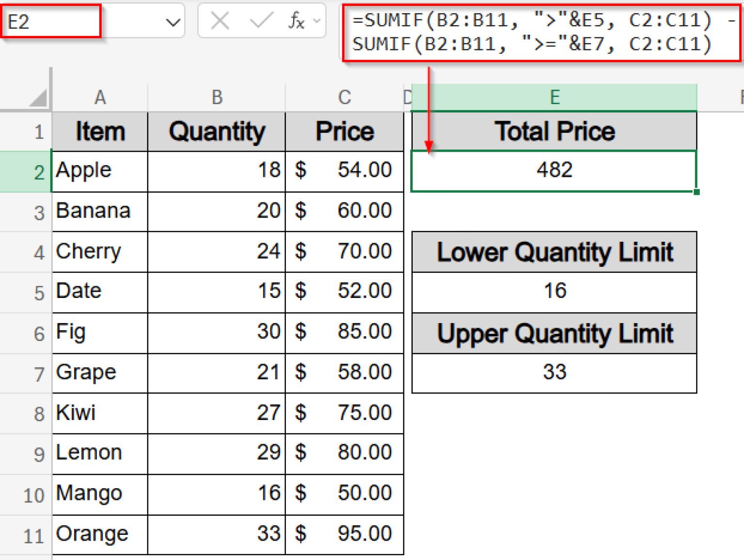744x560 pixels.
Task: Select the cell containing 33
Action: [555, 373]
